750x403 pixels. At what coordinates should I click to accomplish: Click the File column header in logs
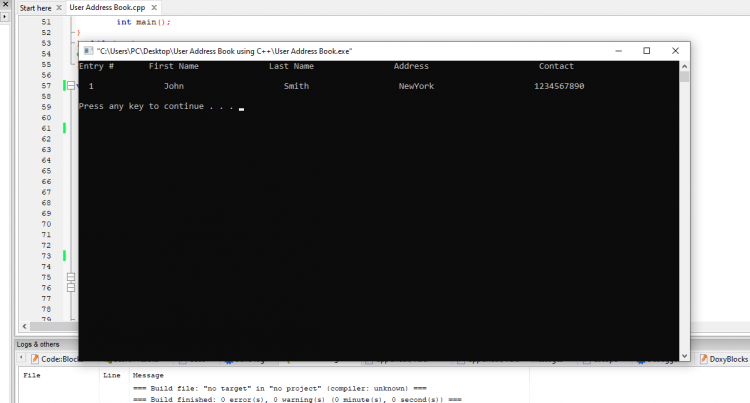point(32,375)
